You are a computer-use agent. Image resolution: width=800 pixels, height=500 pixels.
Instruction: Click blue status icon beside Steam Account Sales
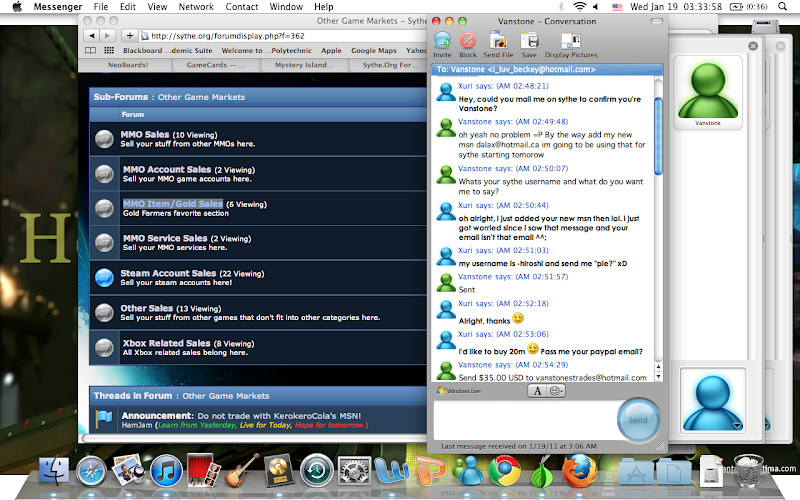[x=104, y=278]
